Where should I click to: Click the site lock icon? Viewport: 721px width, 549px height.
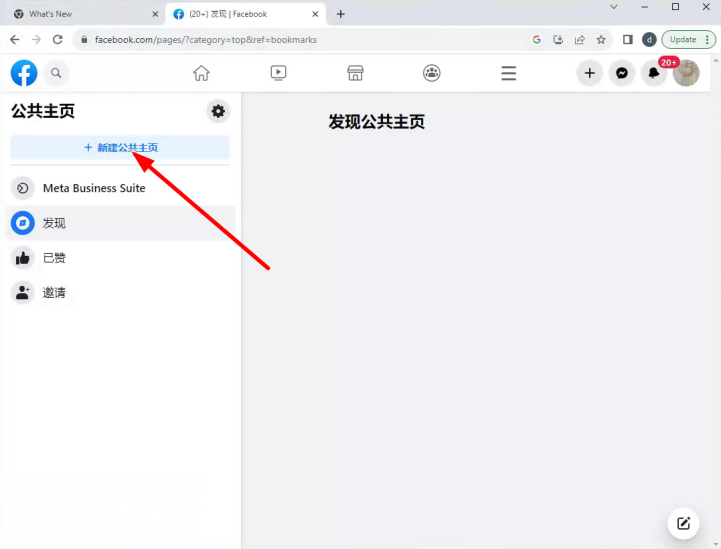coord(84,40)
